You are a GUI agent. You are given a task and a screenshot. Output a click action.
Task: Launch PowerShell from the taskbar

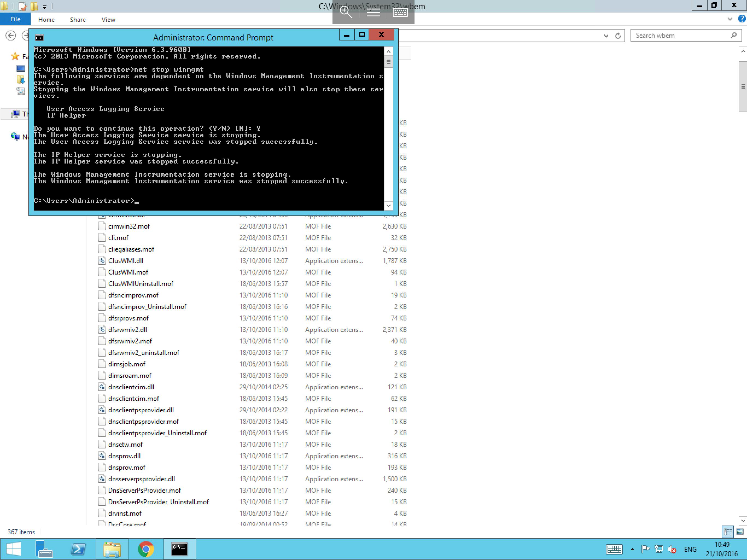[x=78, y=549]
